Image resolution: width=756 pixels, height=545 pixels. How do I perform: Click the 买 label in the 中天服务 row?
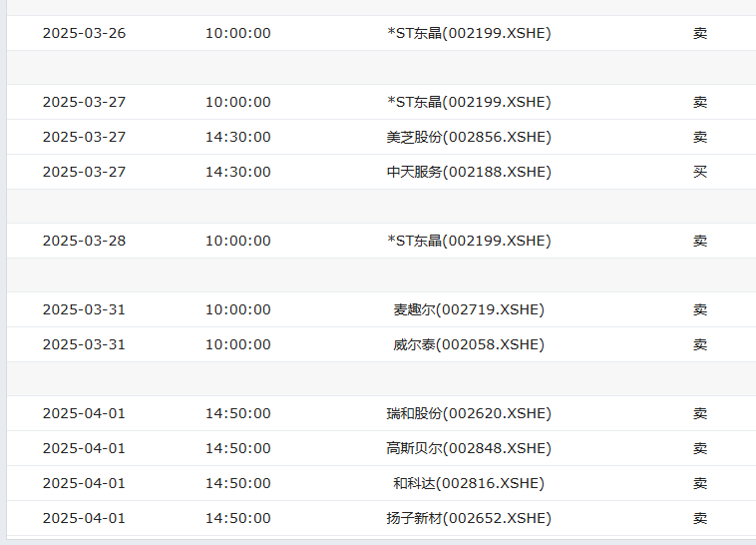[x=700, y=172]
